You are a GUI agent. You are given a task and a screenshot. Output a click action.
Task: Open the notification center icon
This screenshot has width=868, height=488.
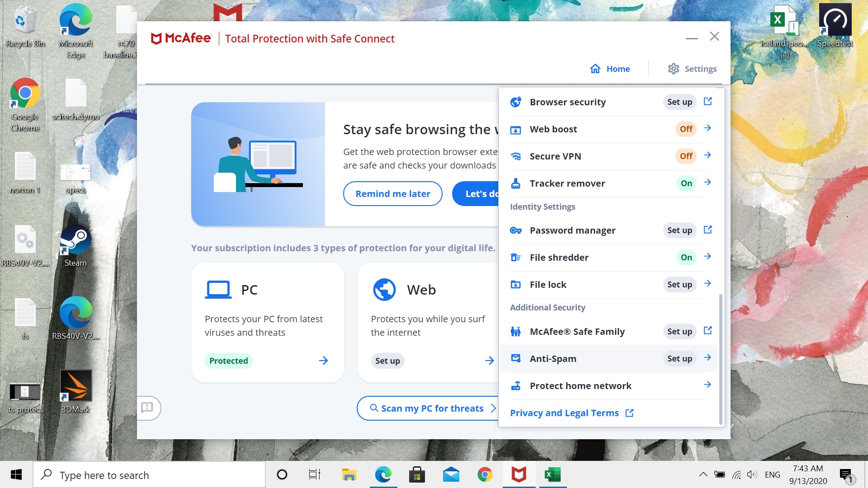847,475
